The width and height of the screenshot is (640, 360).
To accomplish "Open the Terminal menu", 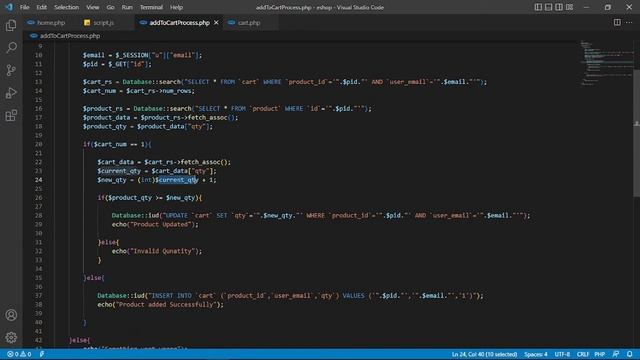I will (151, 7).
